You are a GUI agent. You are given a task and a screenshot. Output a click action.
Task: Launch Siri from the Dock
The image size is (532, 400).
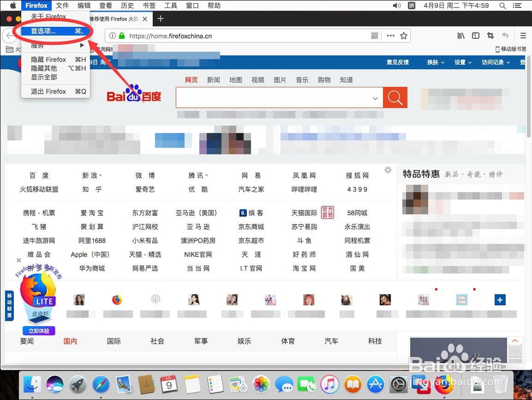[x=55, y=385]
